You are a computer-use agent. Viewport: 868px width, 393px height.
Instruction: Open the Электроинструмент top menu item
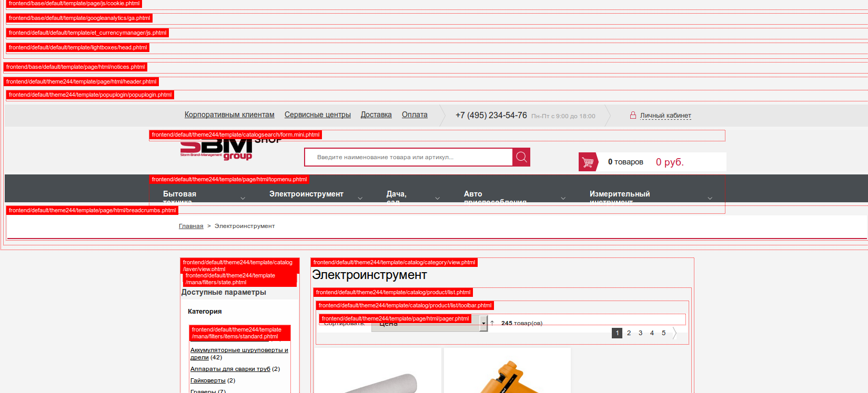(306, 194)
